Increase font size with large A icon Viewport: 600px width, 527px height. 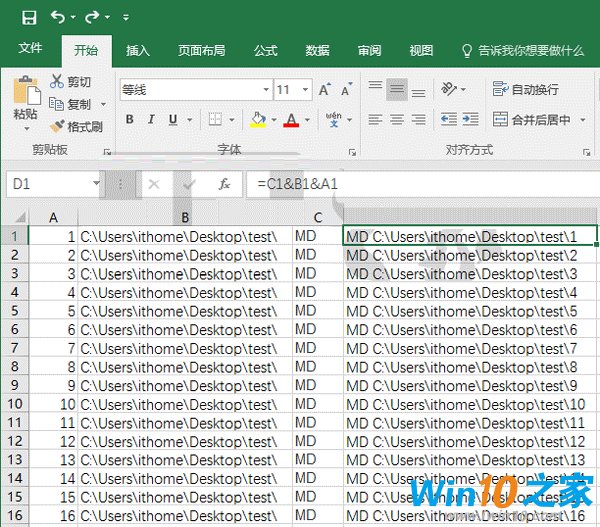(x=324, y=90)
